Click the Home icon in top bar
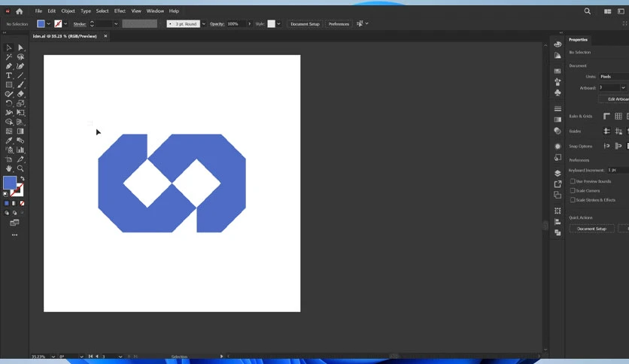 pyautogui.click(x=20, y=11)
